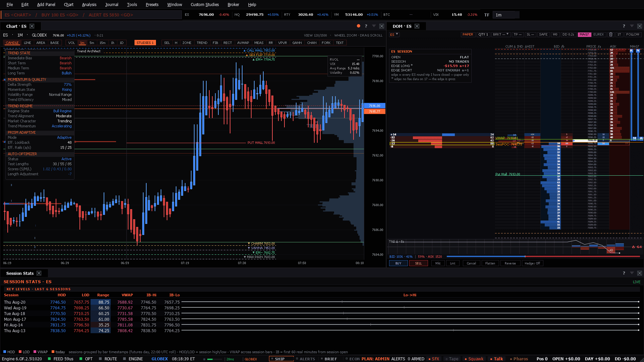The height and width of the screenshot is (362, 644).
Task: Click Session Stats help question mark
Action: click(624, 273)
